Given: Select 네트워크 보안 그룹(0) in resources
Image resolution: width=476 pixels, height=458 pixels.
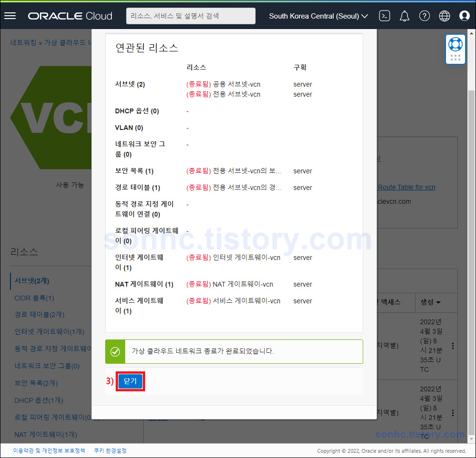Looking at the screenshot, I should click(47, 366).
